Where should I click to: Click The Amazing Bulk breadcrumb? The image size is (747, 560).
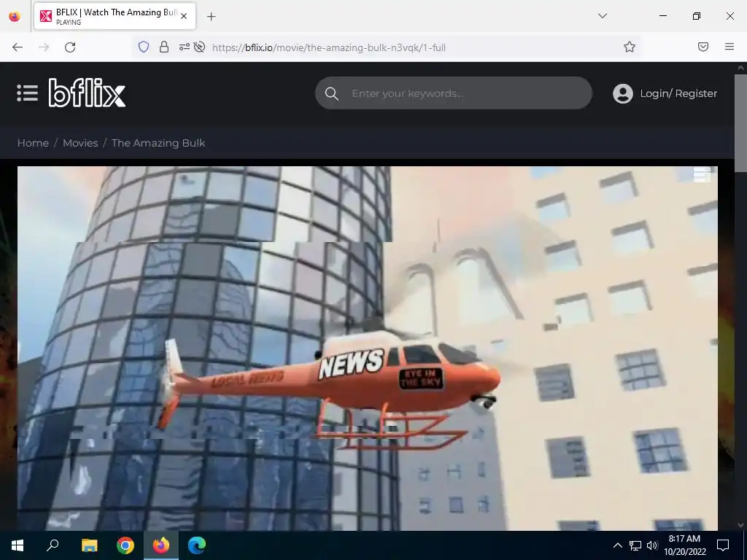(158, 143)
